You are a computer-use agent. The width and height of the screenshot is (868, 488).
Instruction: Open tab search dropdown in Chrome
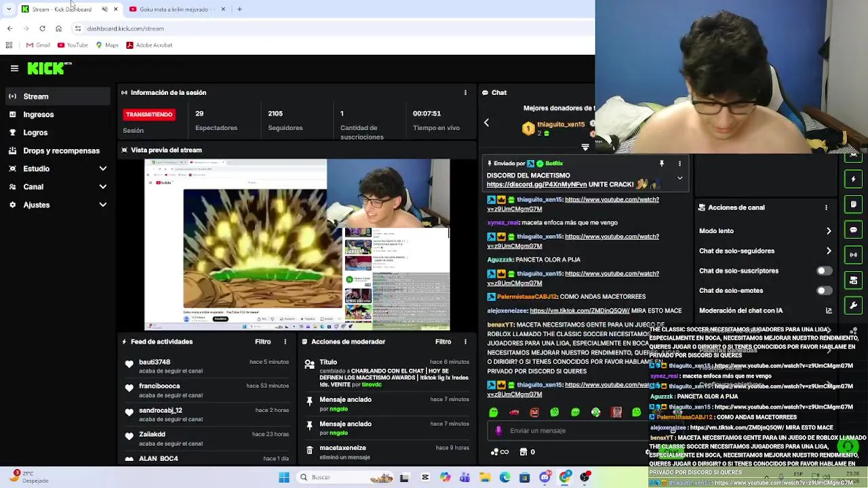tap(8, 9)
